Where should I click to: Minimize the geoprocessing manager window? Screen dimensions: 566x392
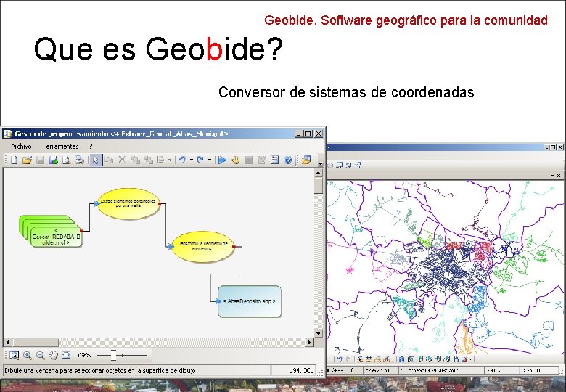point(299,134)
